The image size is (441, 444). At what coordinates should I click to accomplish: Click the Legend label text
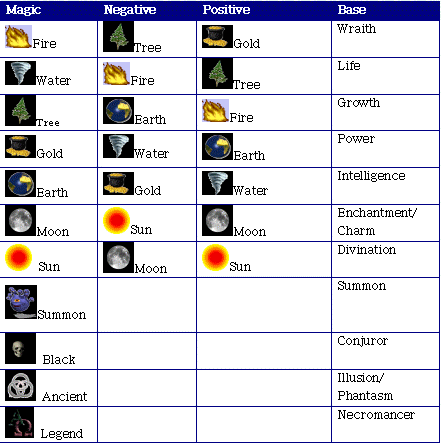62,434
